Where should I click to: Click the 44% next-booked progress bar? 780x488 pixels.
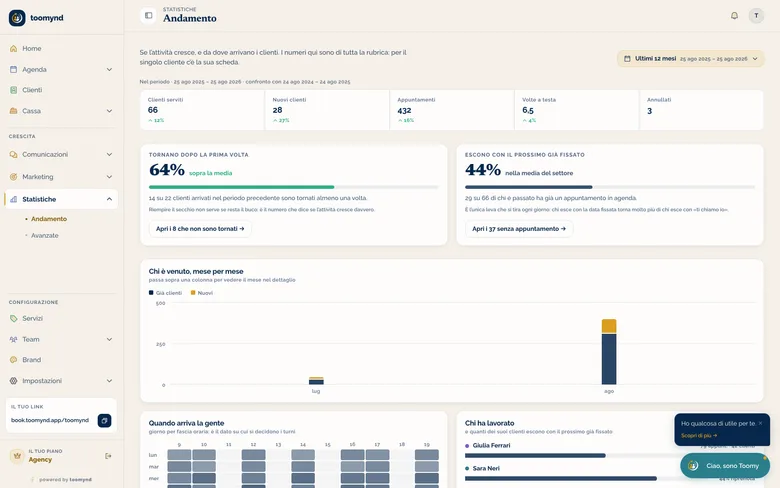click(x=610, y=187)
